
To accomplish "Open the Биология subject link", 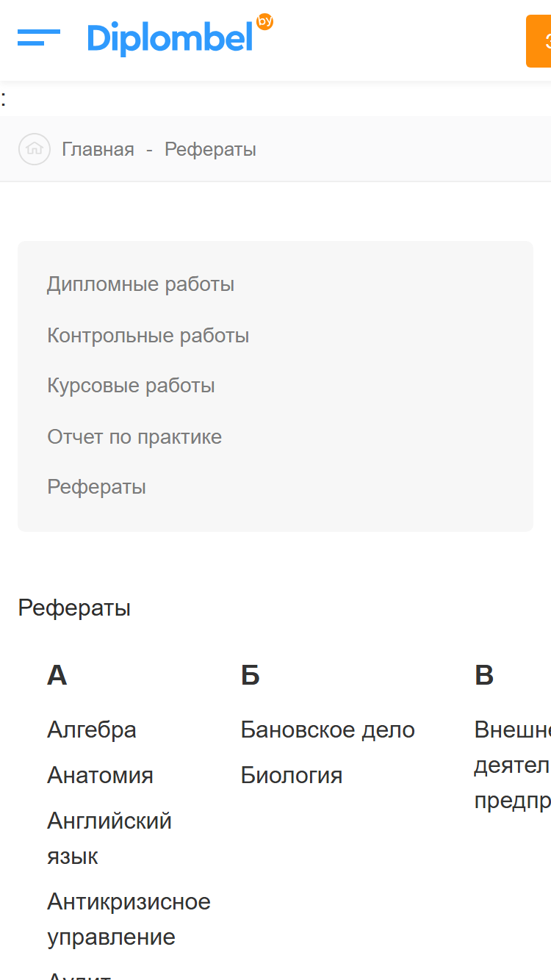I will tap(292, 775).
